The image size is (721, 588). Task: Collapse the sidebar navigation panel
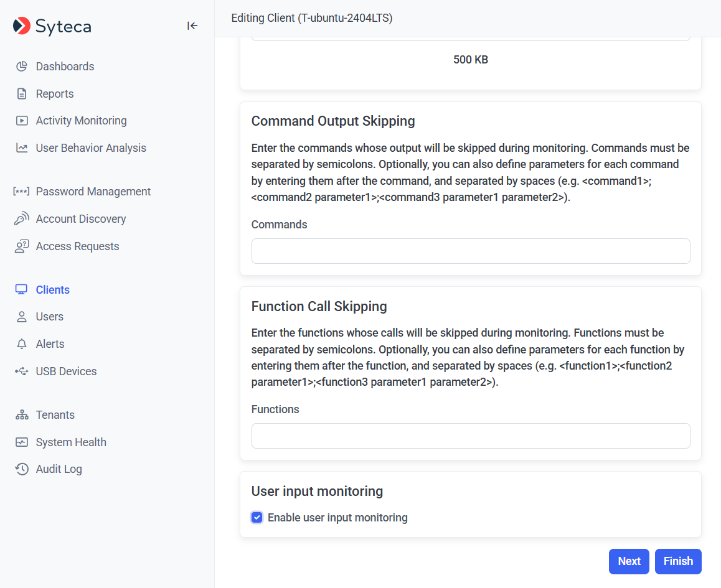tap(192, 26)
